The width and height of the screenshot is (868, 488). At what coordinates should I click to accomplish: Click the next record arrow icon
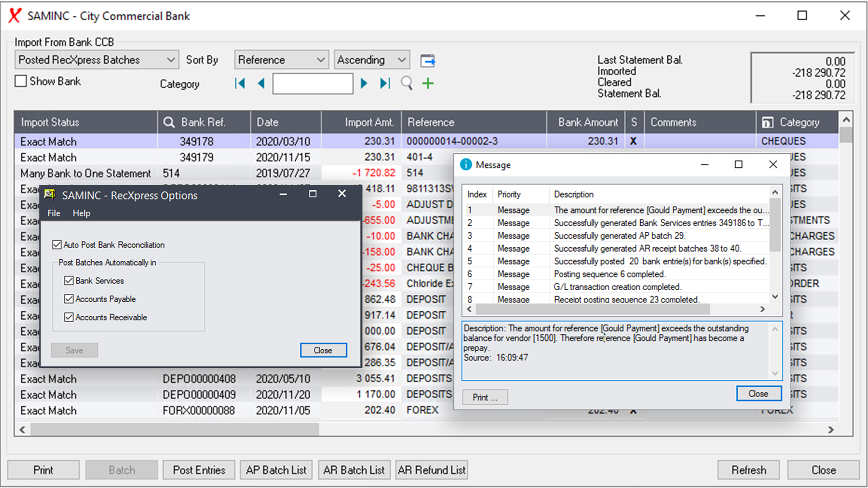coord(364,83)
